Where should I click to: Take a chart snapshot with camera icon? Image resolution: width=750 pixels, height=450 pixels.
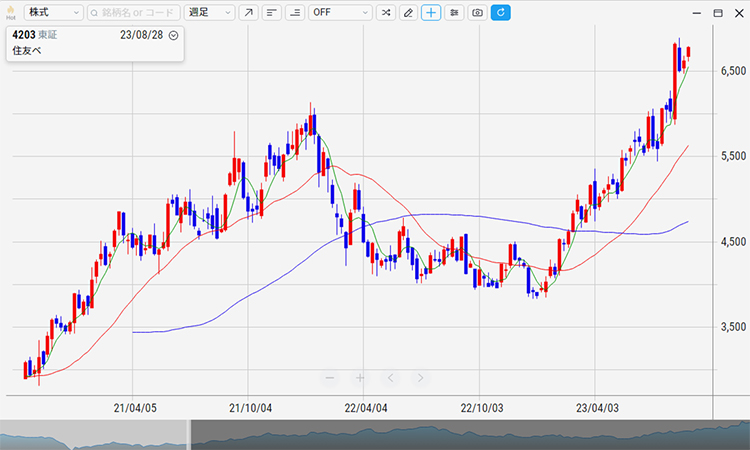coord(478,13)
